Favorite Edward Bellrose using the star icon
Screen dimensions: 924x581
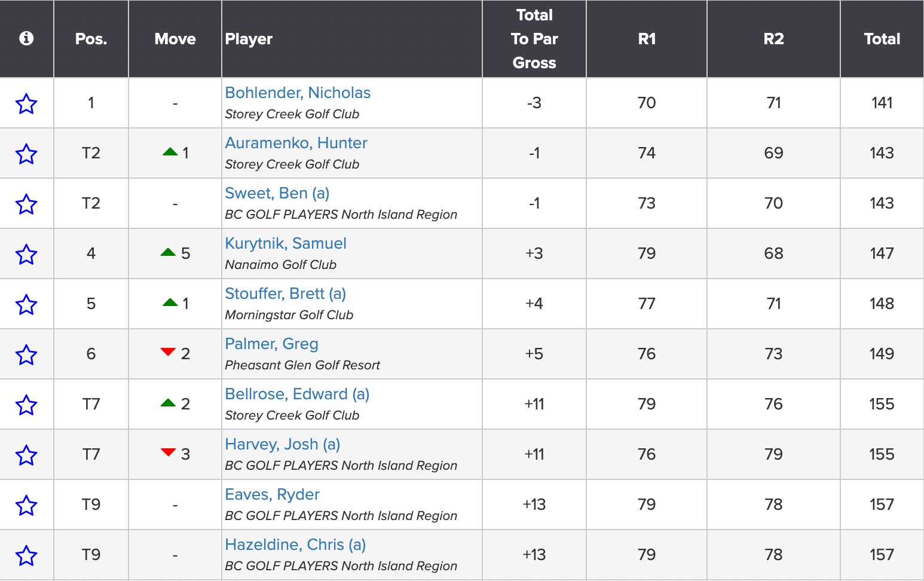(26, 405)
